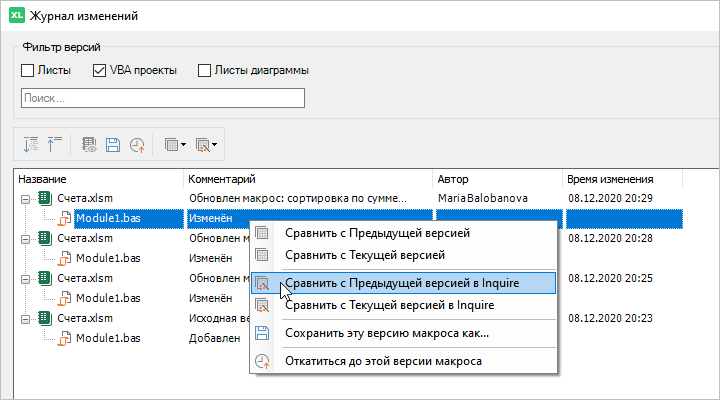Click workbook icon of the 20:28 Счета.xlsm row

(45, 238)
